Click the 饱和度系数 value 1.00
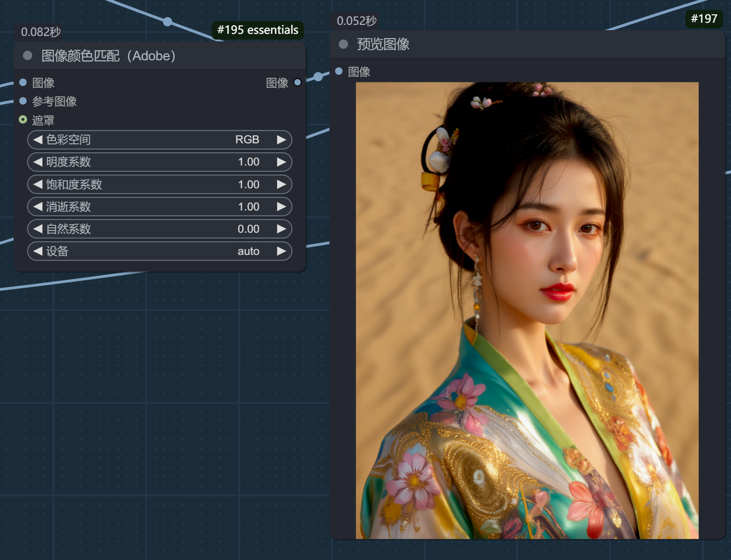 point(249,185)
